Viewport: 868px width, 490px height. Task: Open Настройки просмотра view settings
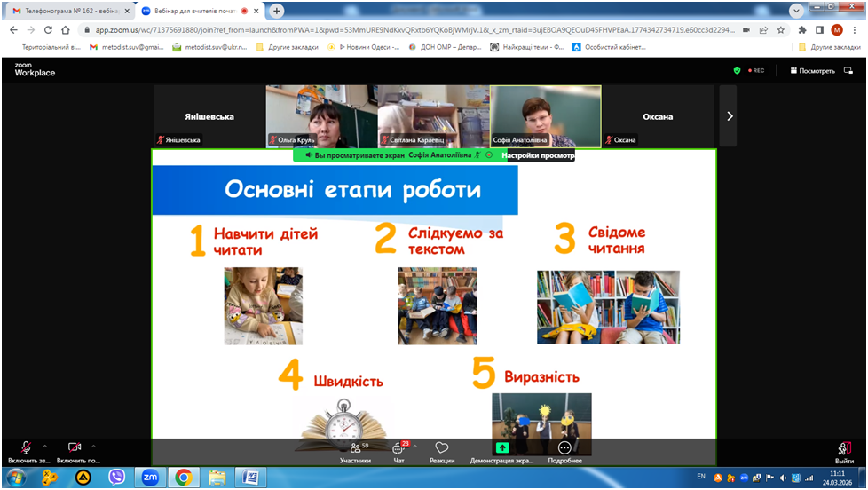538,155
